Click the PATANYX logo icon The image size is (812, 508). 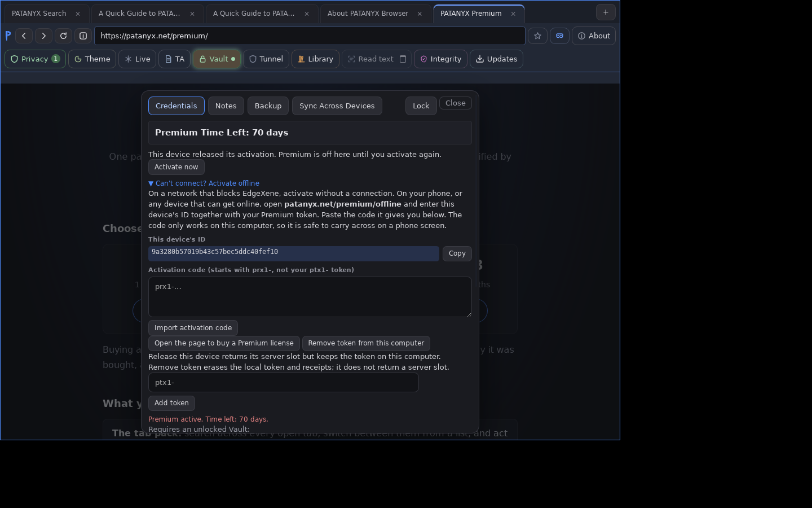click(x=8, y=36)
